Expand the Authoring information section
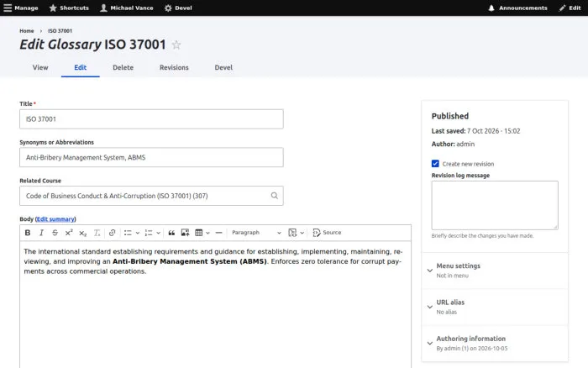Image resolution: width=588 pixels, height=368 pixels. [x=495, y=343]
